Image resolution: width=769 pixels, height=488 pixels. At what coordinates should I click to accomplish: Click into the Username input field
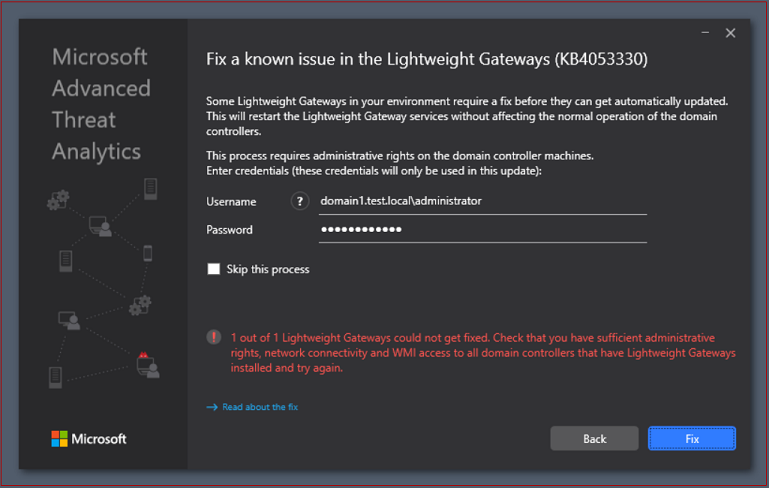(483, 202)
